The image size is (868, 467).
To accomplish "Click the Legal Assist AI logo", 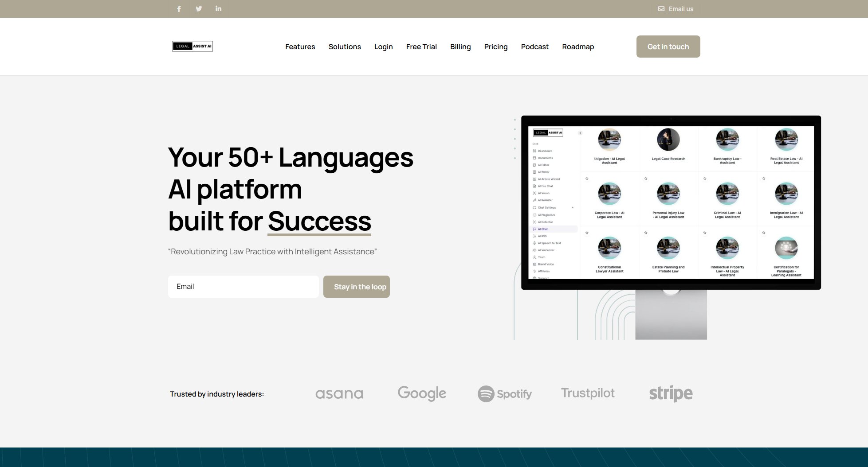I will click(192, 46).
